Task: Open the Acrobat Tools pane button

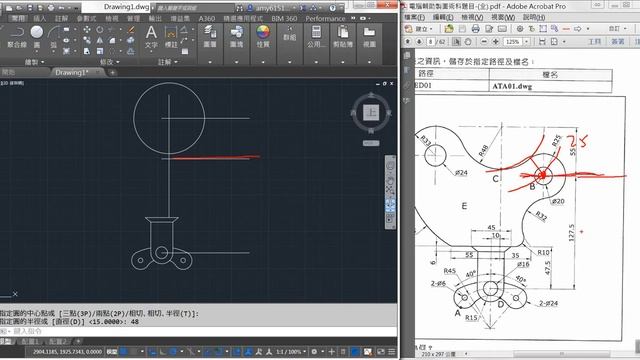Action: click(595, 42)
